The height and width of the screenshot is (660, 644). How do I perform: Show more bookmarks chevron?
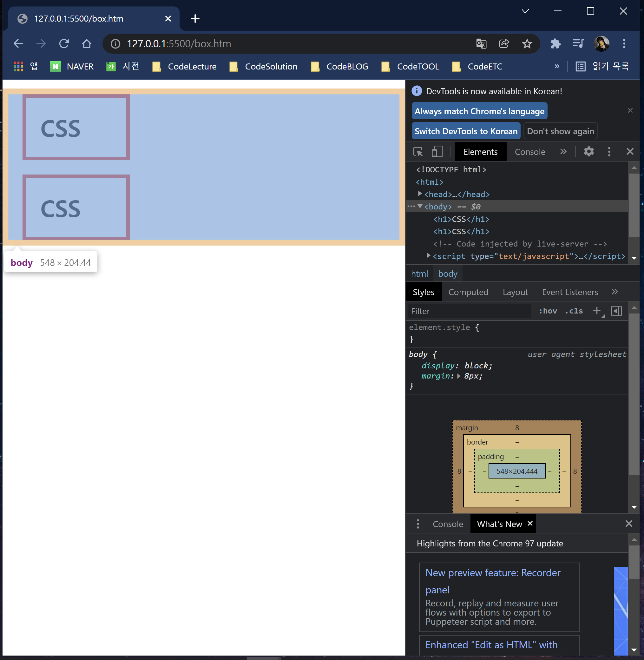click(557, 66)
